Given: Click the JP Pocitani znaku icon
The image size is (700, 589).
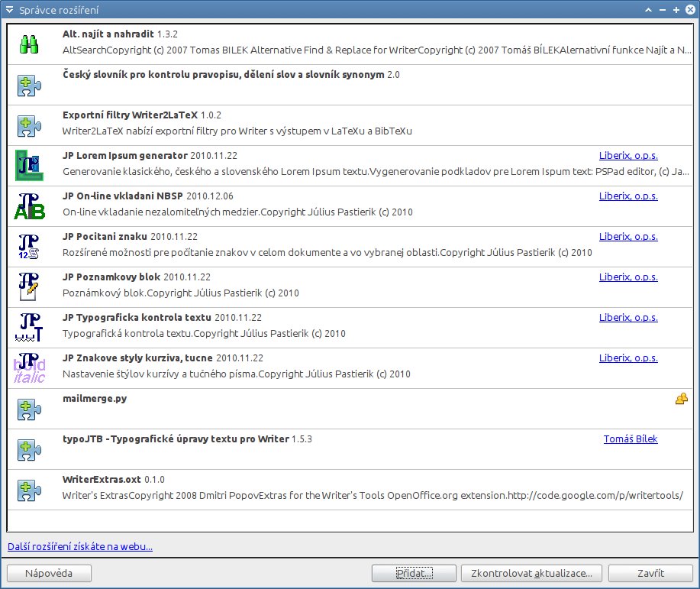Looking at the screenshot, I should coord(29,247).
